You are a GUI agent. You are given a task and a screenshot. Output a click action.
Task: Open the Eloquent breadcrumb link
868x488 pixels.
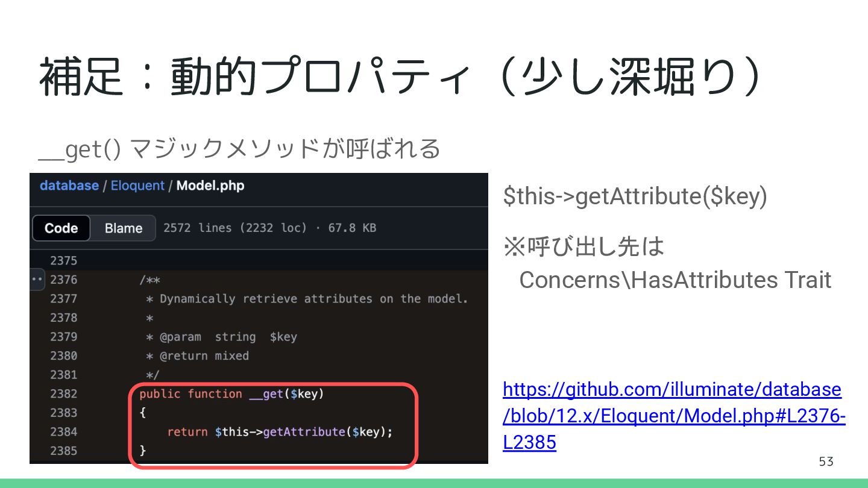(x=137, y=186)
